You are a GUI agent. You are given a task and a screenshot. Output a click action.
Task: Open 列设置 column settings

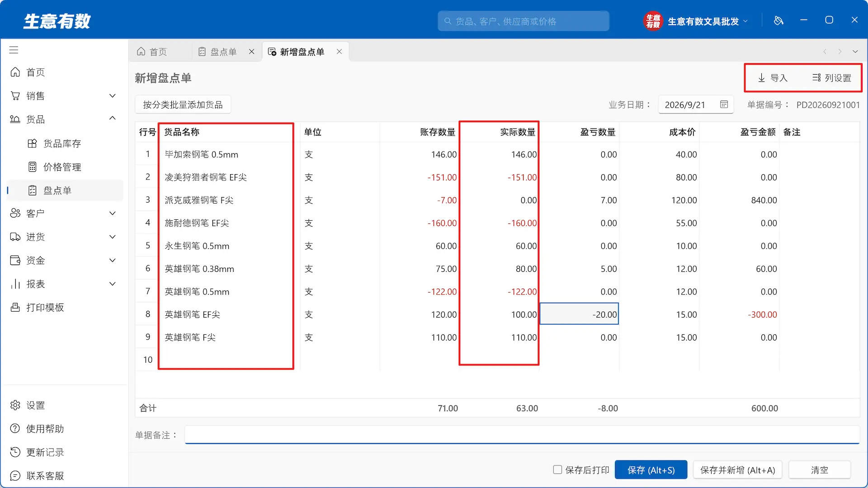[x=832, y=78]
